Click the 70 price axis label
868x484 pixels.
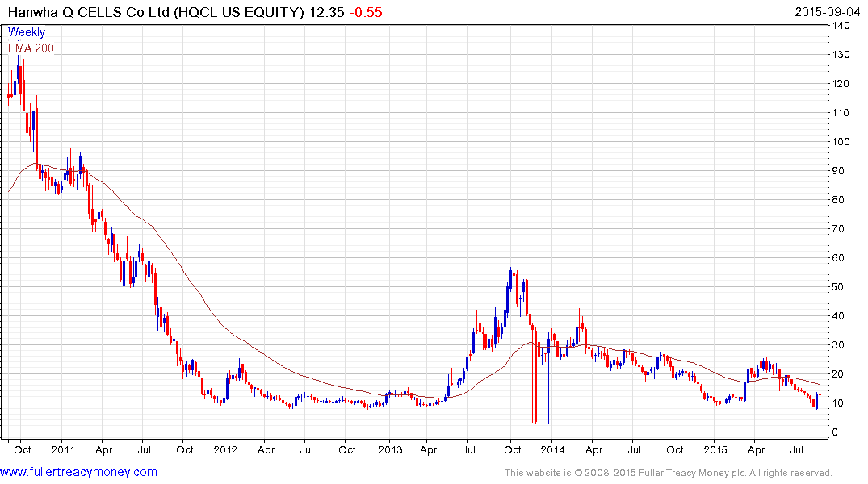tap(838, 228)
